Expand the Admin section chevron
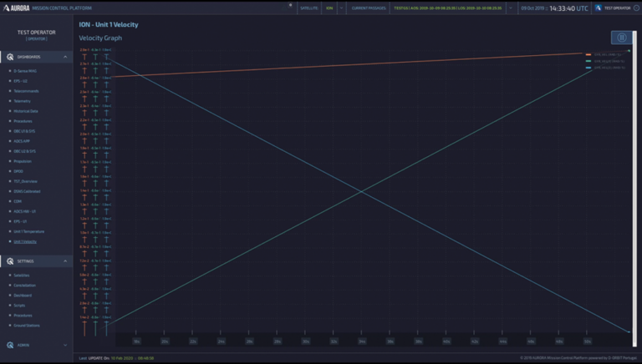 coord(65,345)
